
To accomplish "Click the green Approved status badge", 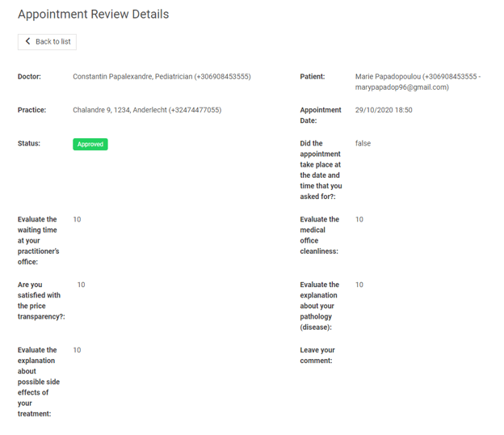I will pyautogui.click(x=90, y=144).
